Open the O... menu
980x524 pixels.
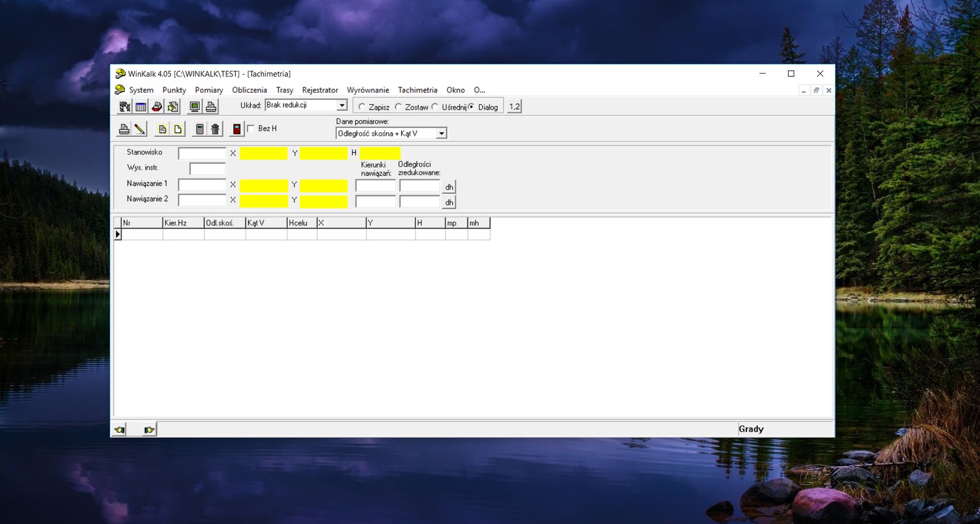pyautogui.click(x=480, y=90)
